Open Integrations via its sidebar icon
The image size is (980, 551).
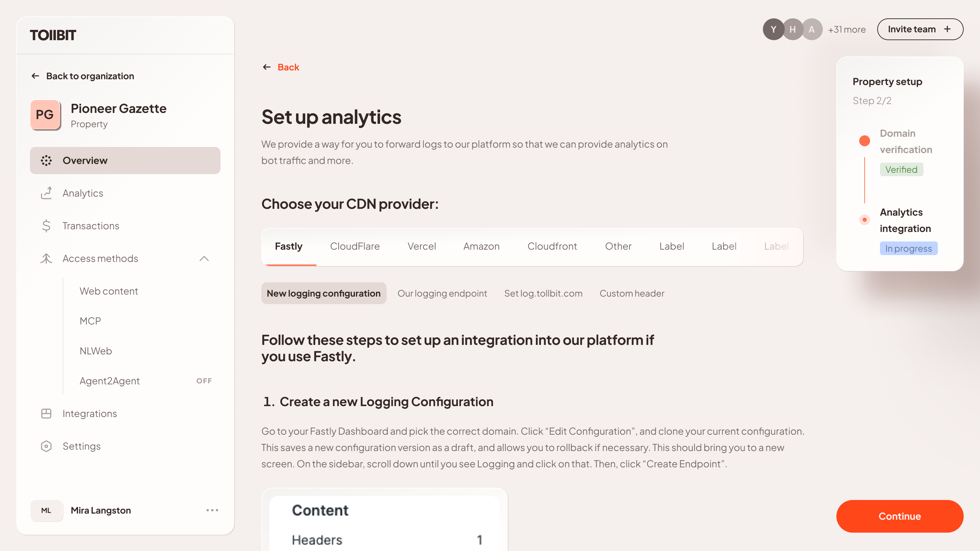(x=46, y=413)
